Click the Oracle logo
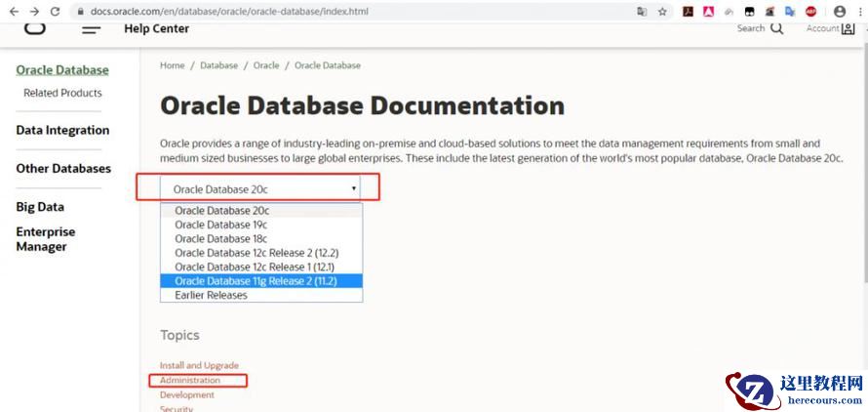The image size is (868, 412). point(35,27)
